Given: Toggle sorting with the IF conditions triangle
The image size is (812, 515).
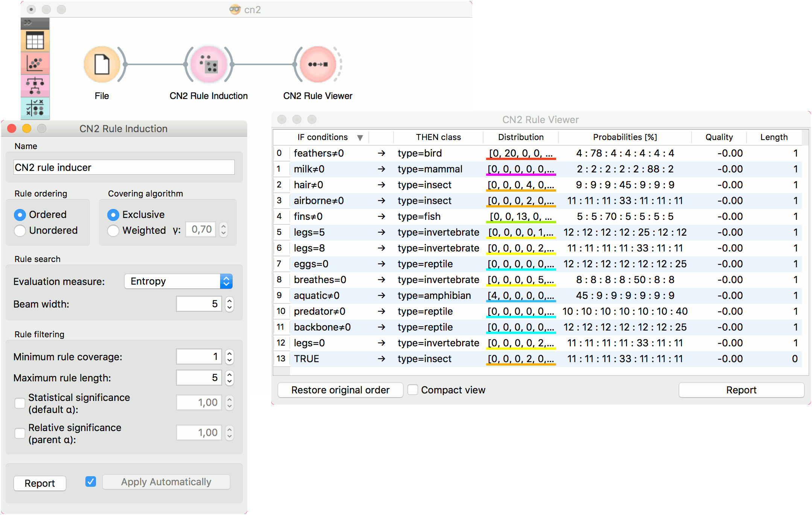Looking at the screenshot, I should click(360, 137).
